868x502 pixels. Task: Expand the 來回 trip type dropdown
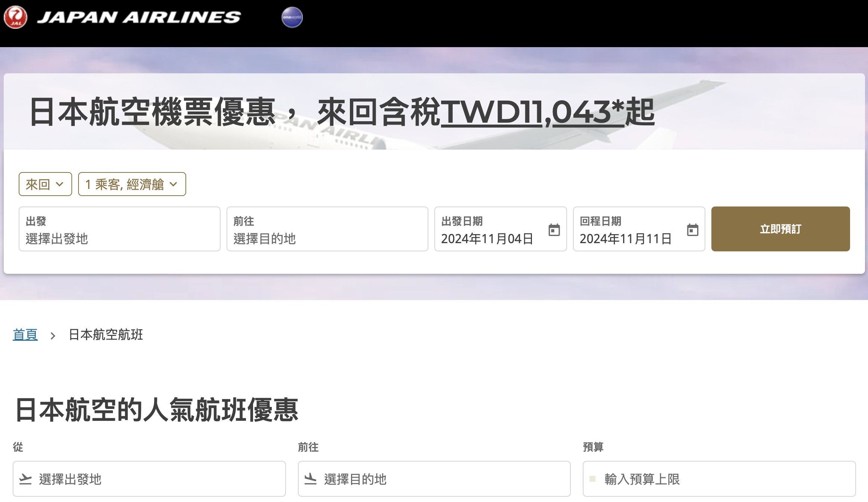coord(45,184)
